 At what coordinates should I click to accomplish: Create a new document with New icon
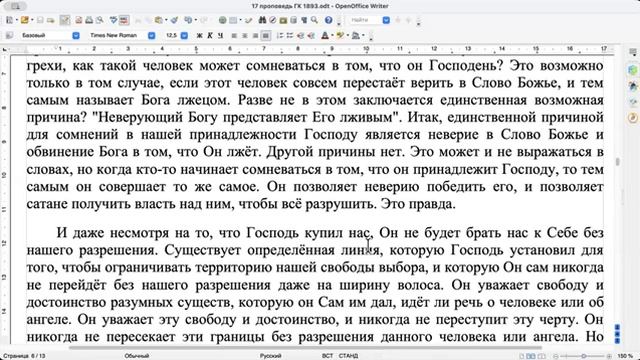coord(9,20)
